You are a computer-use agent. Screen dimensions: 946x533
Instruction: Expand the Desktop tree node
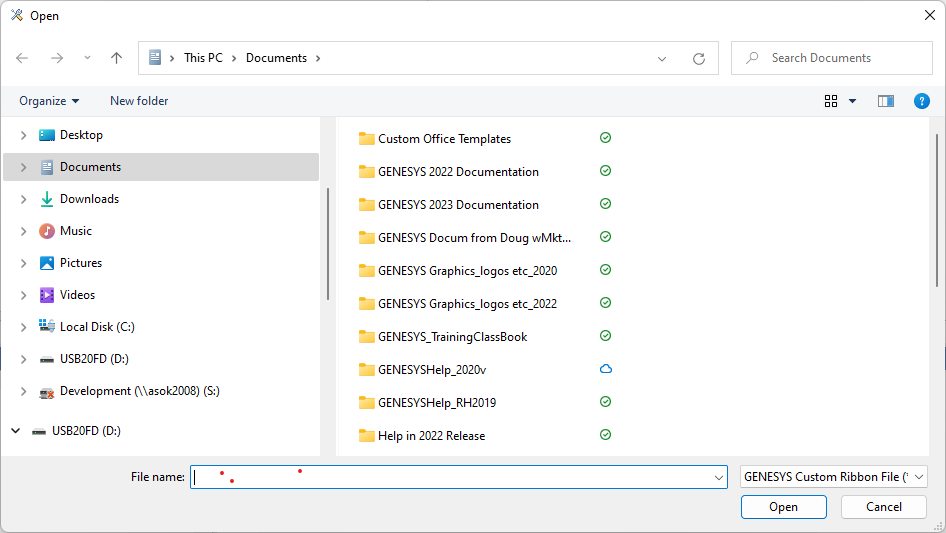[x=23, y=135]
